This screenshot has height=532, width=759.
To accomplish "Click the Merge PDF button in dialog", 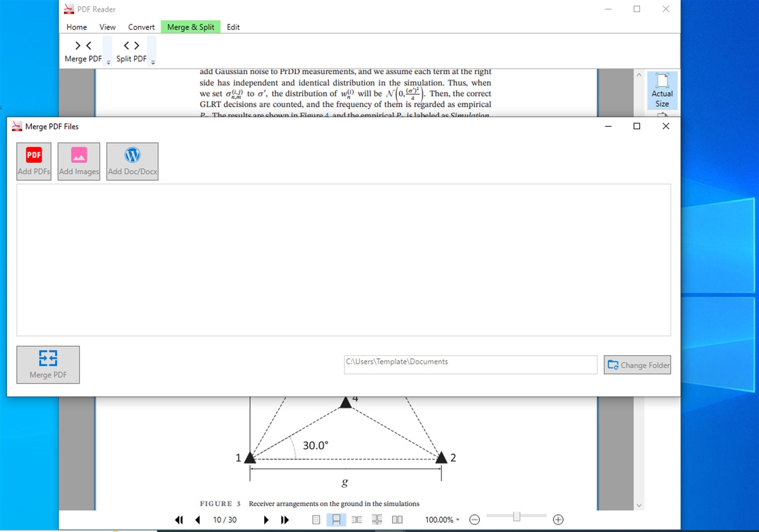I will click(48, 365).
